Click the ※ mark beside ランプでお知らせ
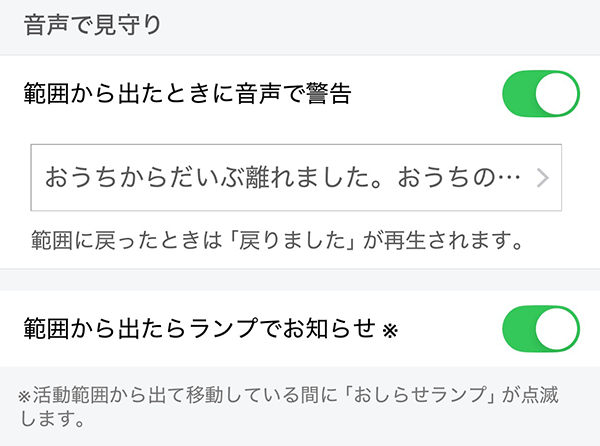600x446 pixels. click(x=390, y=328)
